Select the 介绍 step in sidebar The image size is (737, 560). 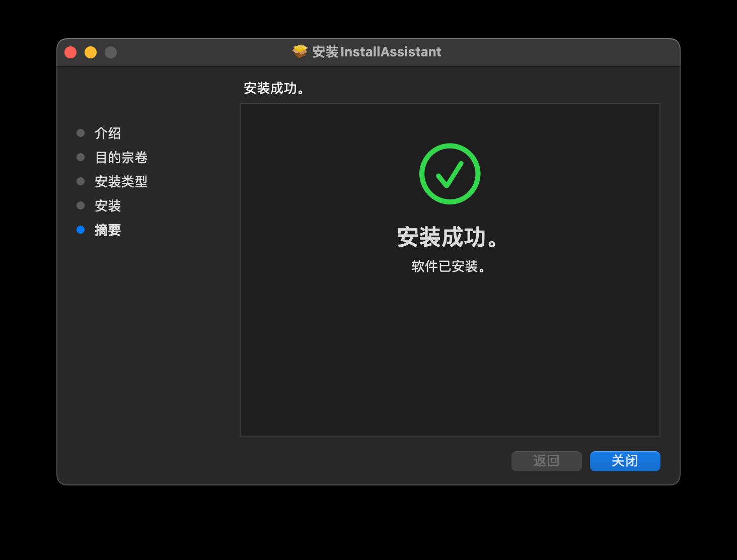108,133
